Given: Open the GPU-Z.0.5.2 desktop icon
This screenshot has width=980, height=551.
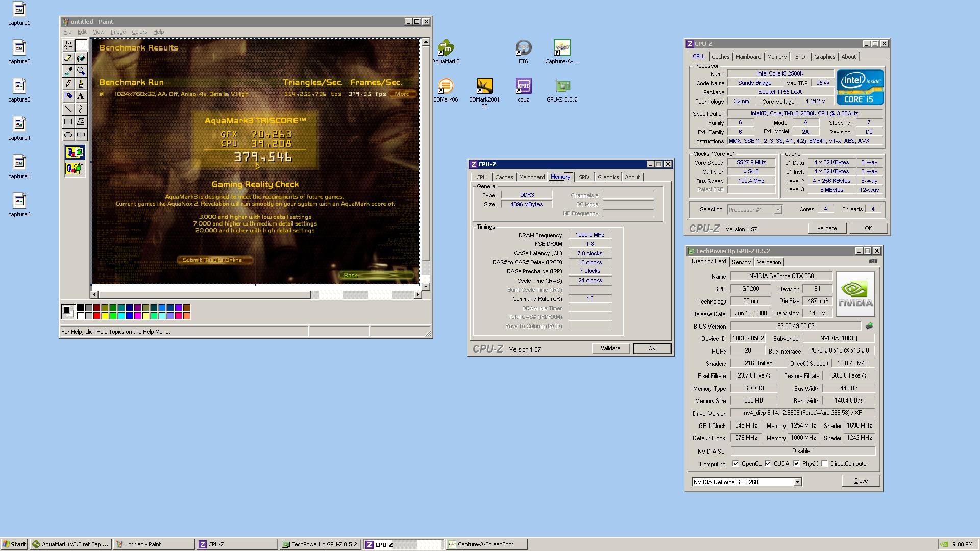Looking at the screenshot, I should pos(561,90).
